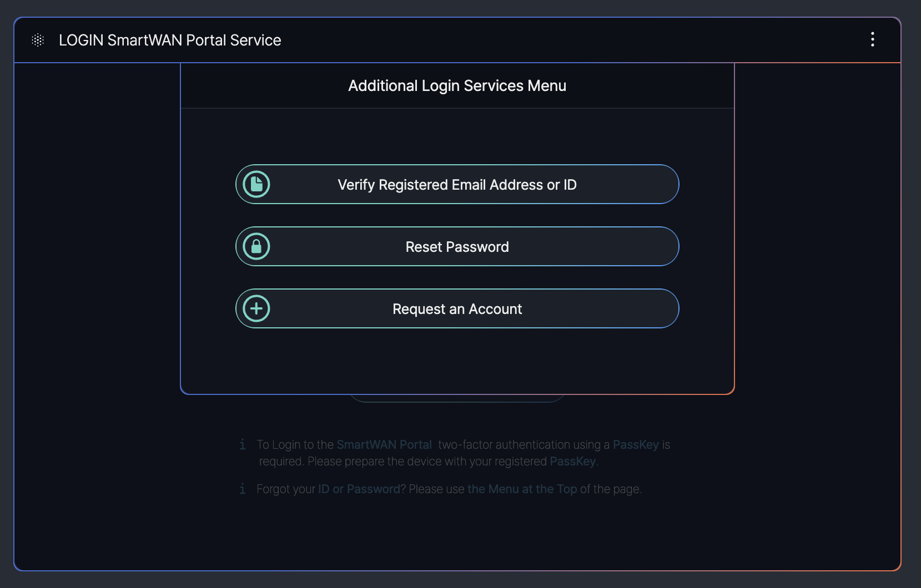Click the document icon on Verify button

256,184
